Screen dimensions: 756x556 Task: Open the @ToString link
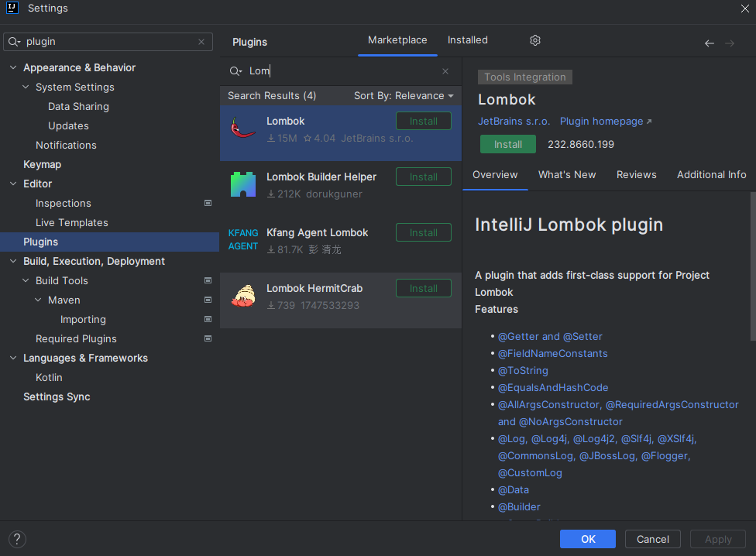[x=523, y=370]
